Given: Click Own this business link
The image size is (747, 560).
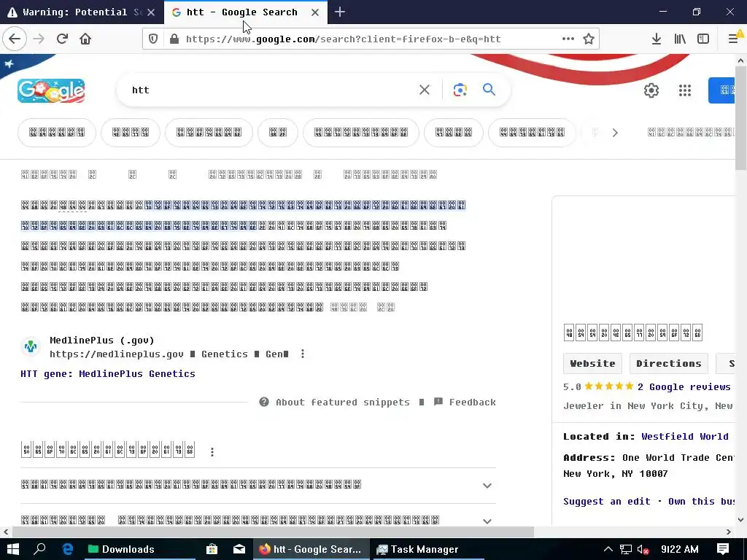Looking at the screenshot, I should [x=701, y=501].
